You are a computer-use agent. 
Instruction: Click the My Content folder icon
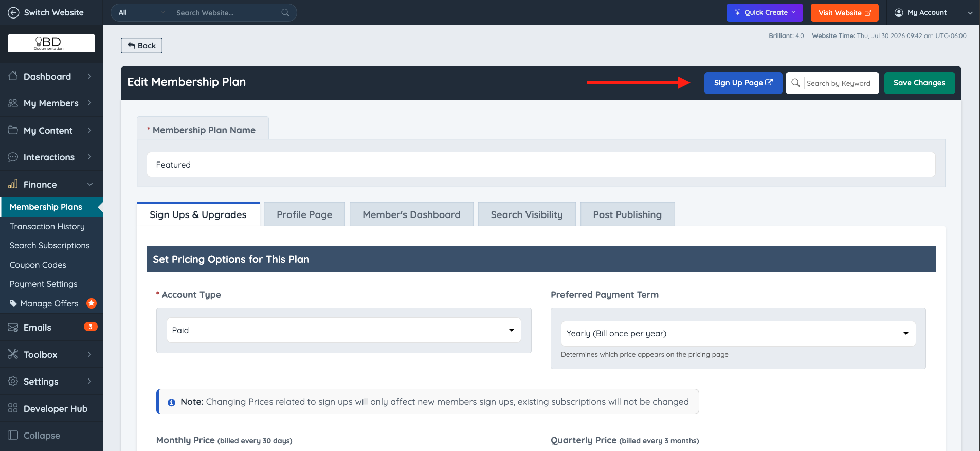click(x=13, y=130)
